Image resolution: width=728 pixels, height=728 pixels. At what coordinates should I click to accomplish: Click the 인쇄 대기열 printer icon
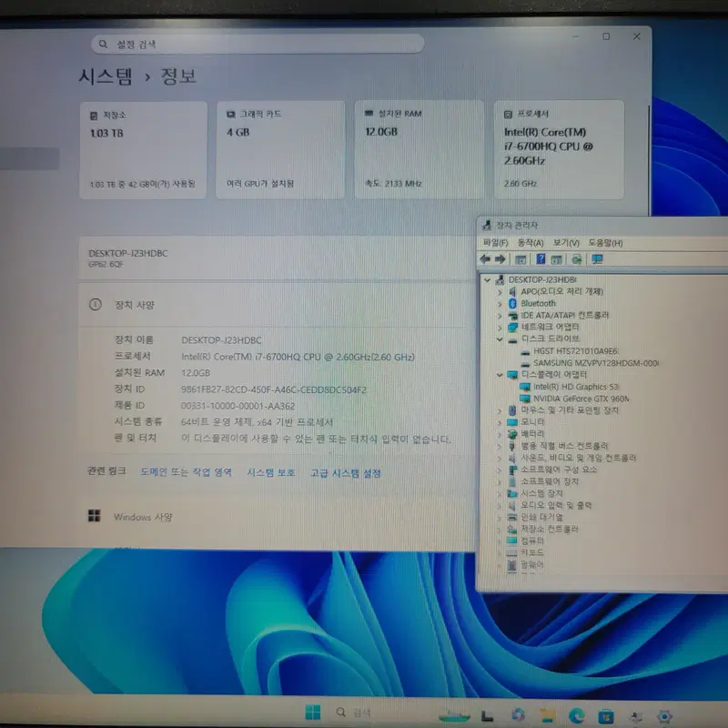512,517
